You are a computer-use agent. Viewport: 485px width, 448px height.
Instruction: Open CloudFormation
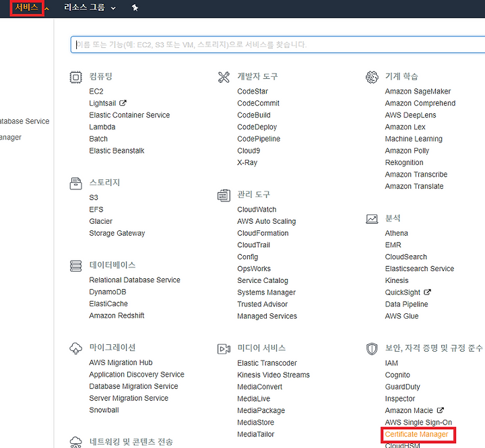click(x=263, y=233)
